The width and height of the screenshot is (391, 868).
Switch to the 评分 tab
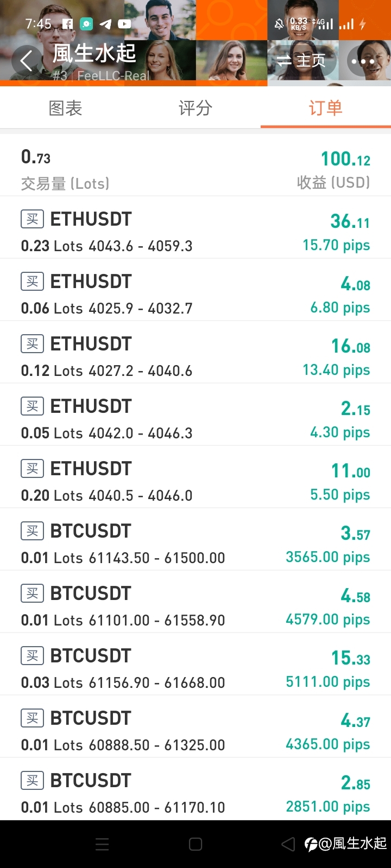click(x=195, y=108)
